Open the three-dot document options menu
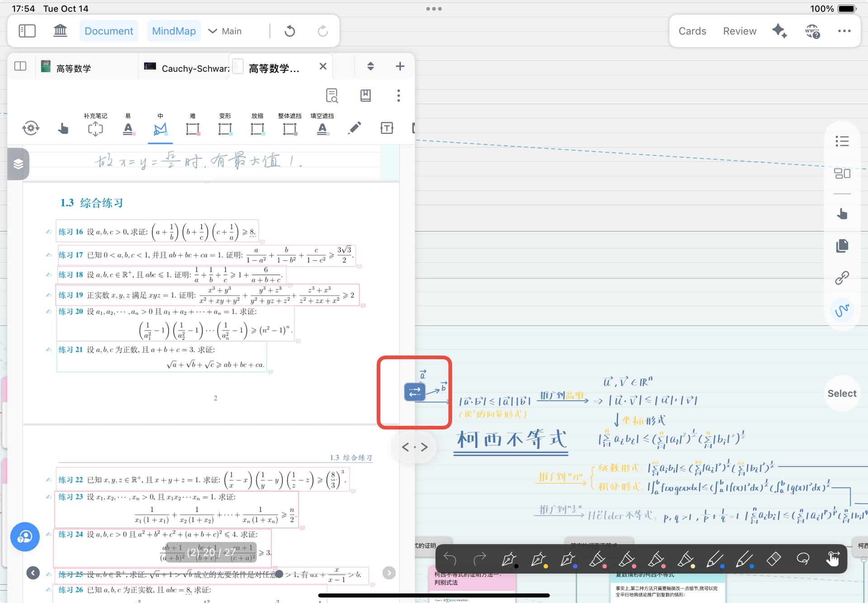The height and width of the screenshot is (603, 868). 398,95
